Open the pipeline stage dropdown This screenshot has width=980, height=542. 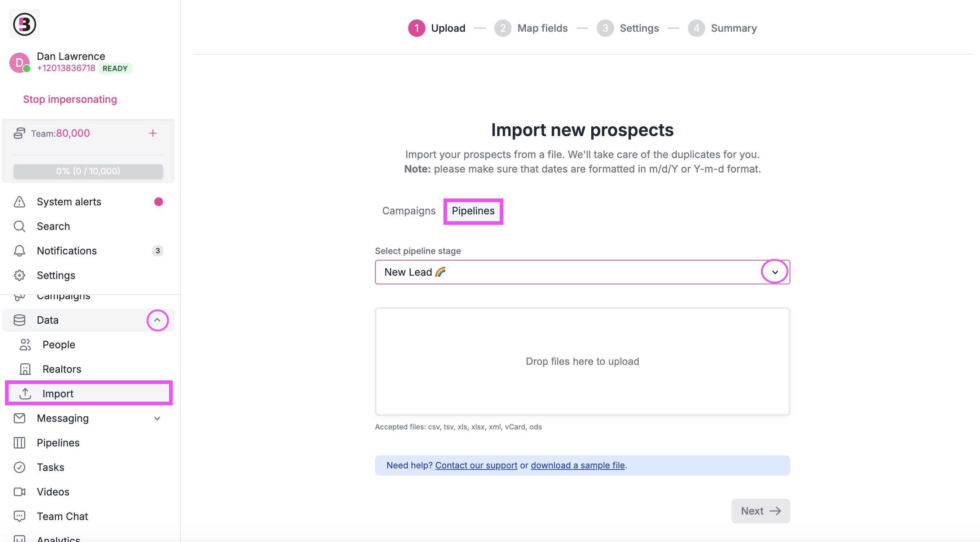[x=774, y=271]
